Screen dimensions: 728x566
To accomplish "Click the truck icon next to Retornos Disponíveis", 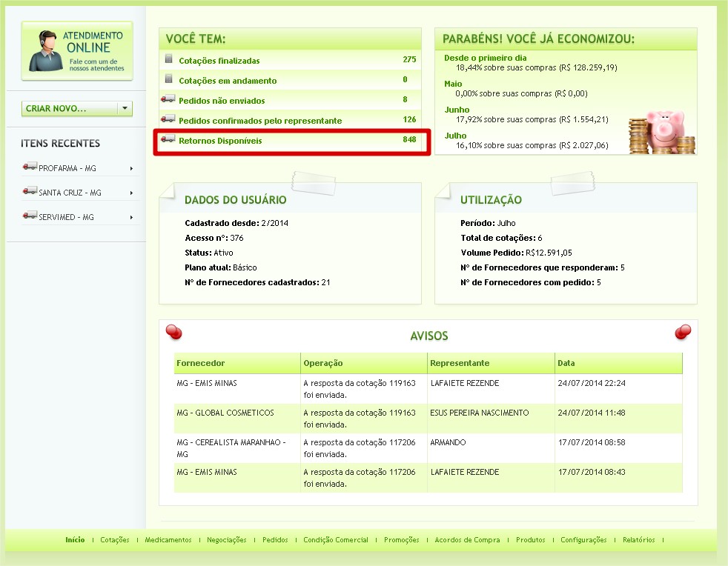I will point(168,140).
